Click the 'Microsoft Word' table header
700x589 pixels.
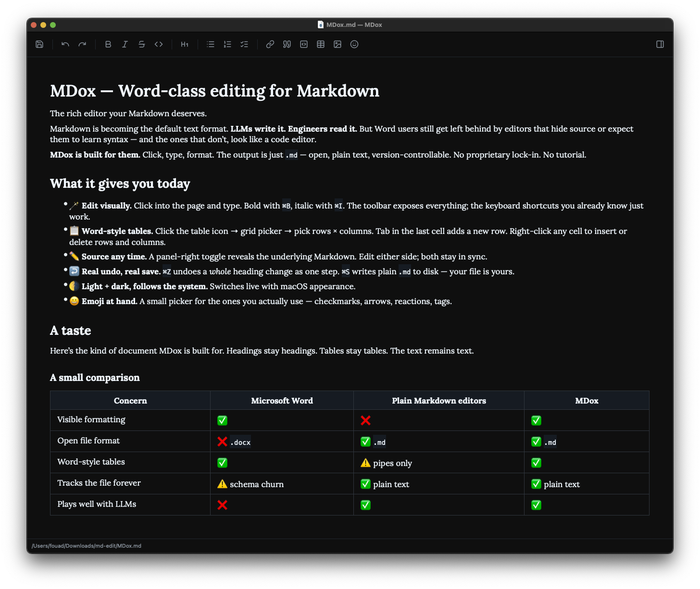click(282, 401)
